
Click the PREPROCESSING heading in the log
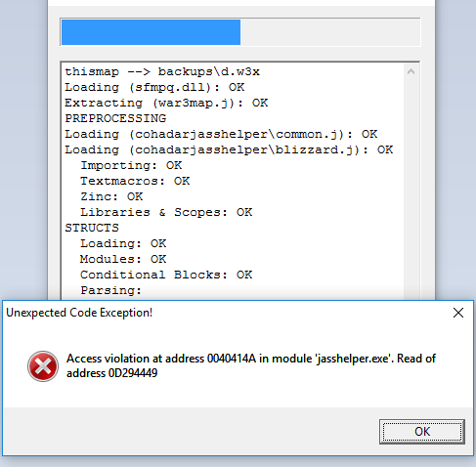[x=115, y=118]
